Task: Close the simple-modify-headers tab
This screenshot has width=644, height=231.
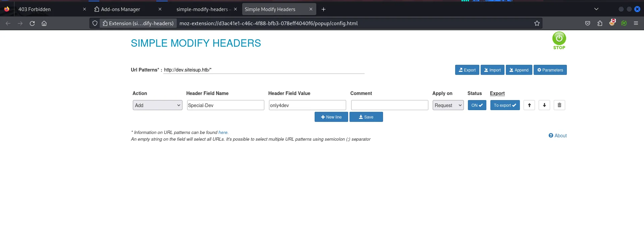Action: tap(235, 9)
